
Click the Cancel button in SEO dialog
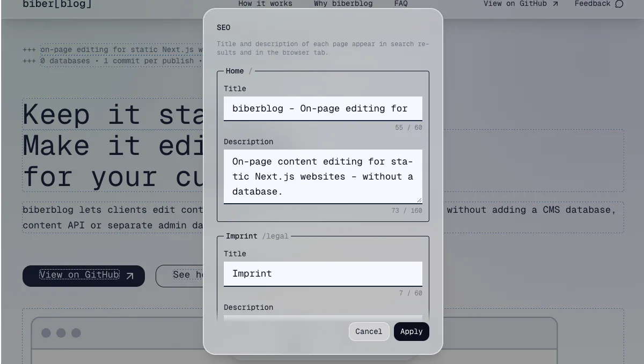[369, 331]
